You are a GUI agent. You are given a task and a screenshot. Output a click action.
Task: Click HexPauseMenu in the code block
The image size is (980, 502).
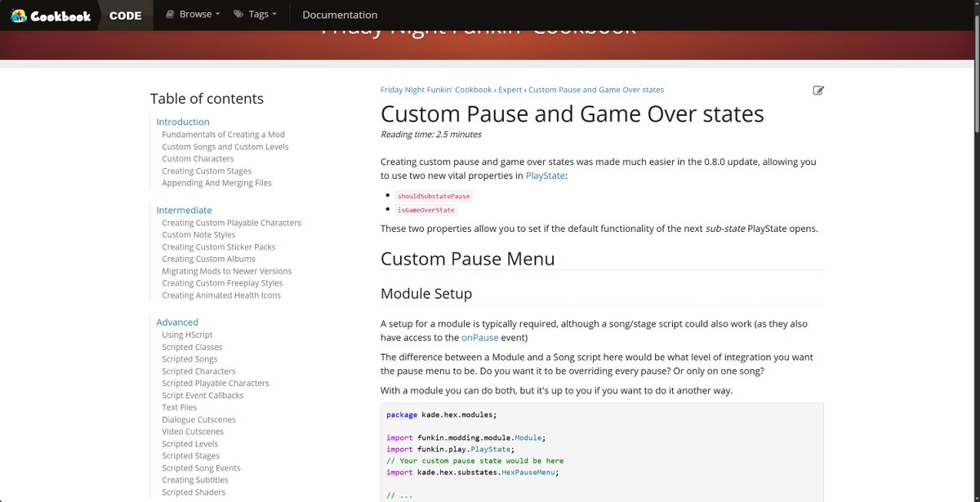(530, 473)
